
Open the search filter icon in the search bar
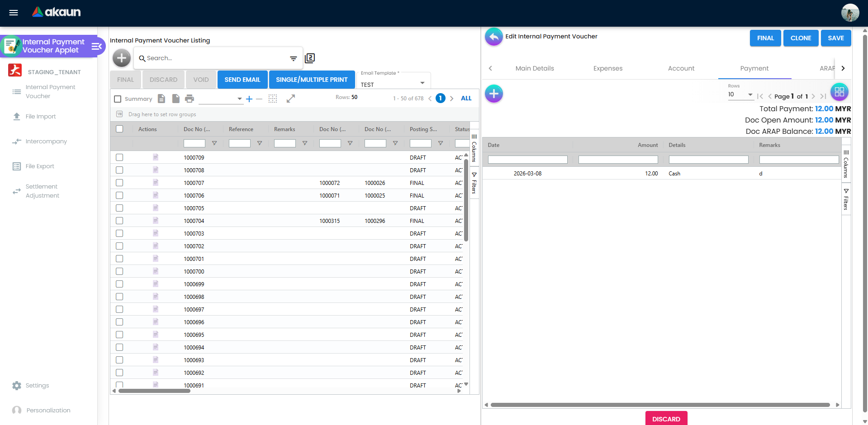(x=293, y=58)
